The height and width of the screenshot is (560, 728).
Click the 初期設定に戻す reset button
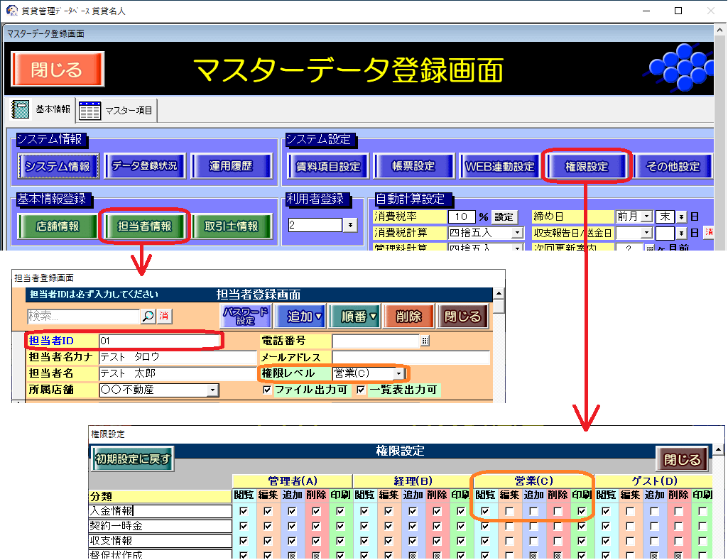134,459
